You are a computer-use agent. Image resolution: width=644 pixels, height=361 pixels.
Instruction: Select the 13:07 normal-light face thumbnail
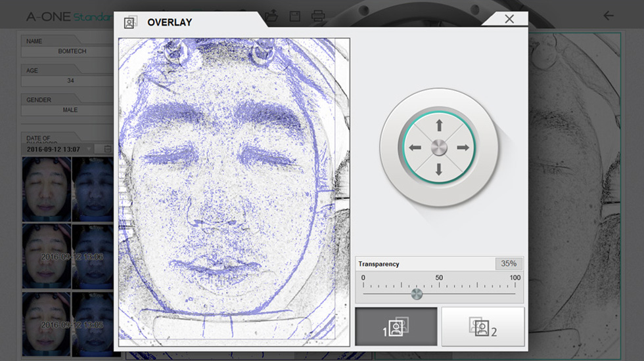click(47, 189)
